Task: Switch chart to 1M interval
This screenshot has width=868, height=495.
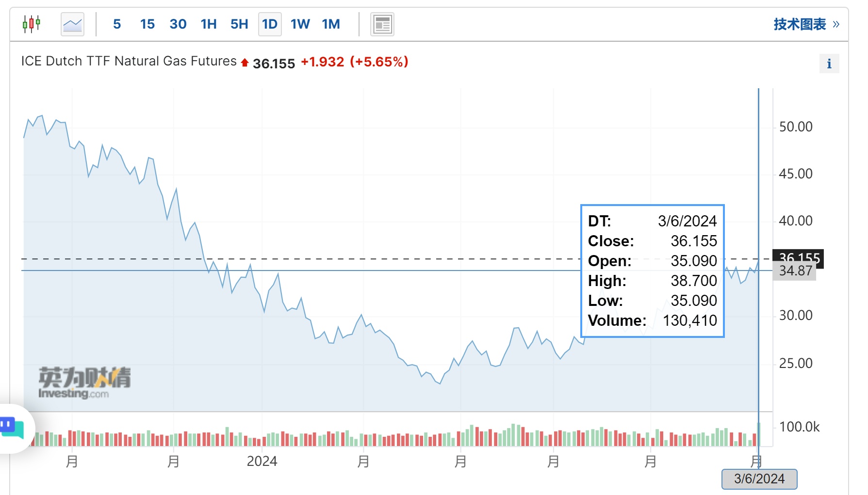Action: 331,24
